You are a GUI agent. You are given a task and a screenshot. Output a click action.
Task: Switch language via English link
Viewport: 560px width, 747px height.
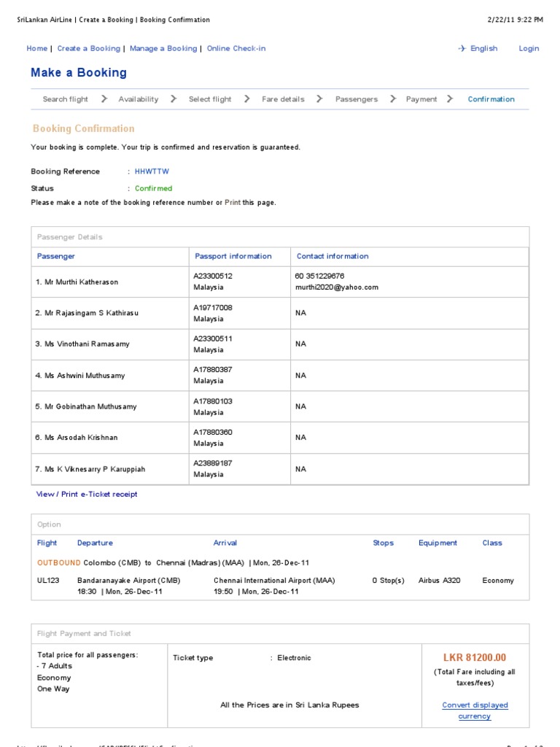pos(483,48)
